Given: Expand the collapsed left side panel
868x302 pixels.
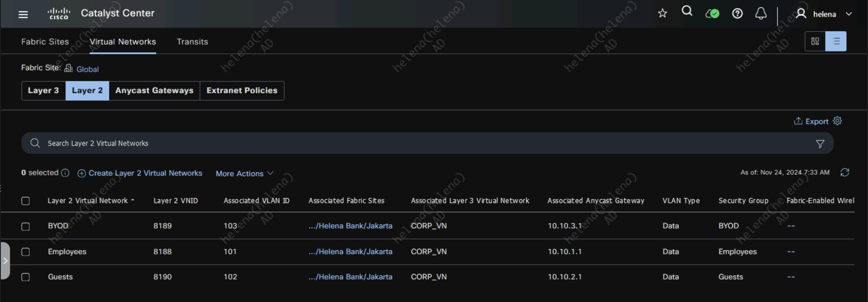Looking at the screenshot, I should click(x=5, y=260).
